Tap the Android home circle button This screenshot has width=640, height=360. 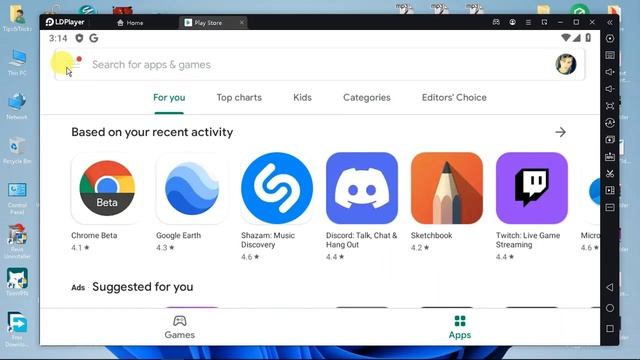click(610, 308)
